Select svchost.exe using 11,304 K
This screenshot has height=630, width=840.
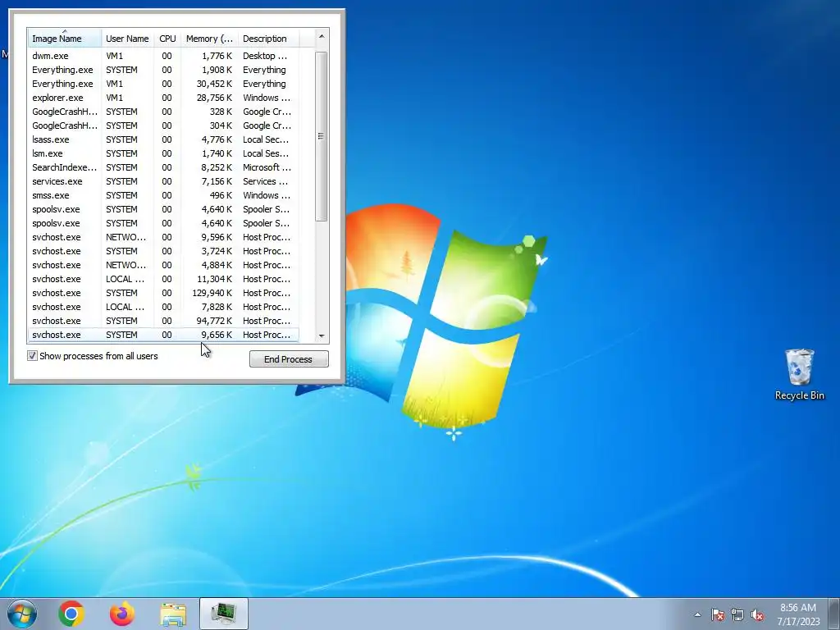[163, 279]
